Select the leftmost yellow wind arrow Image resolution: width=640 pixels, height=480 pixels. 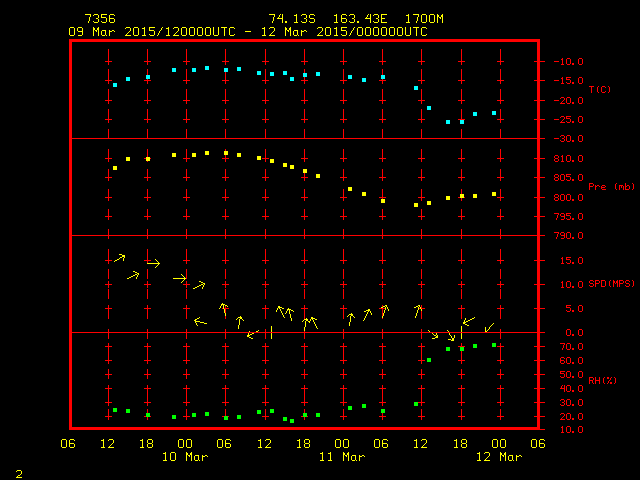point(119,258)
